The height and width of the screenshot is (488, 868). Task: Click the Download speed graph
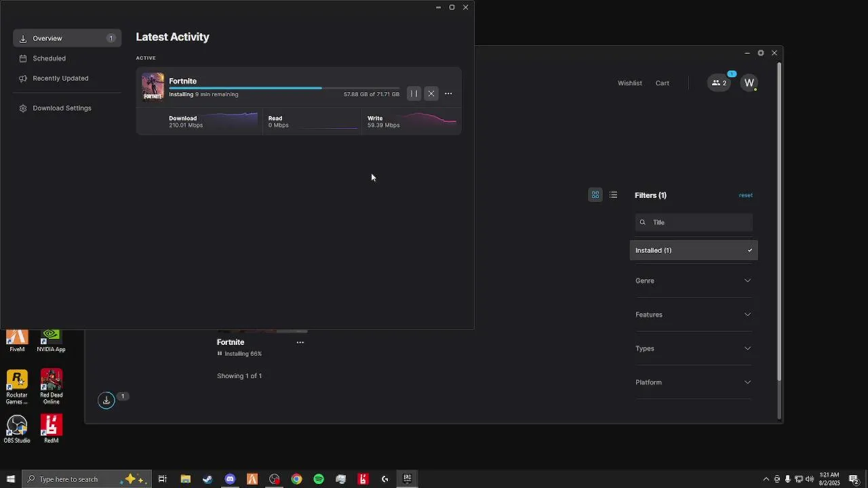click(x=229, y=121)
